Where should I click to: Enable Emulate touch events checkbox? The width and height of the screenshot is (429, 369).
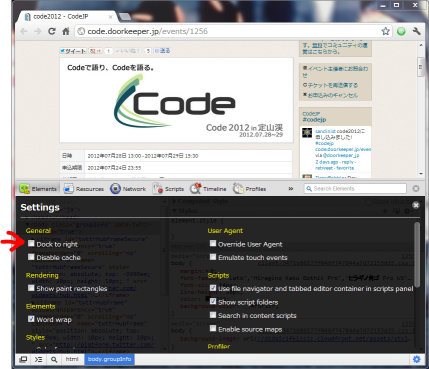[x=213, y=257]
